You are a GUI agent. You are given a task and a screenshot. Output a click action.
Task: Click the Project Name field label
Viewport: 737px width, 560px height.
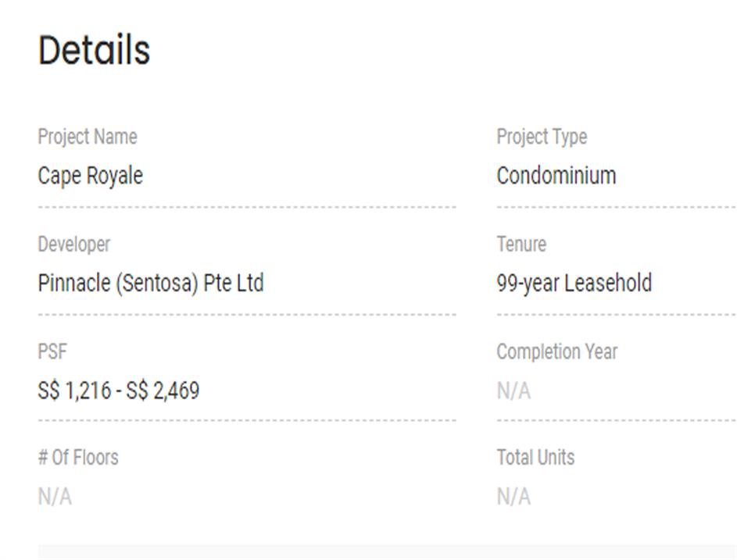pos(87,137)
